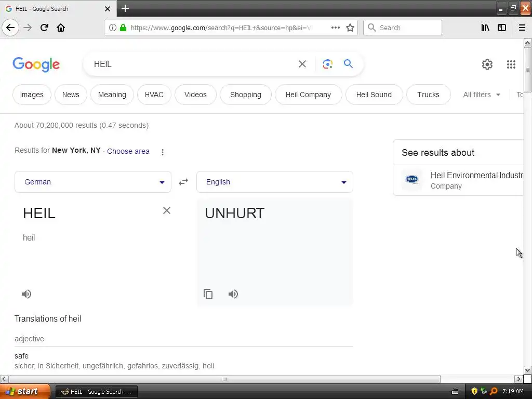This screenshot has height=399, width=532.
Task: Select the Heil Sound chip
Action: (374, 95)
